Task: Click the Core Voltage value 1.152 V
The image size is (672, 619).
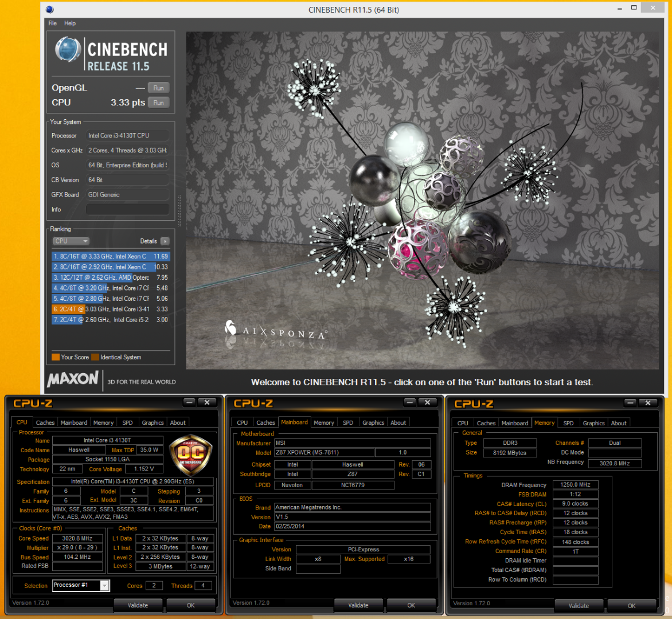Action: 143,469
